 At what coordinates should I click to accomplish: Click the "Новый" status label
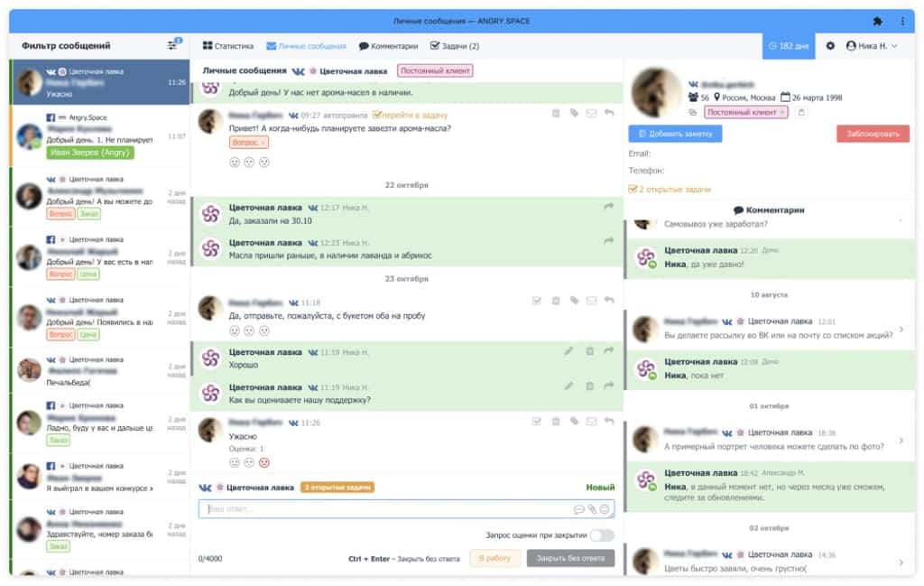click(x=600, y=487)
